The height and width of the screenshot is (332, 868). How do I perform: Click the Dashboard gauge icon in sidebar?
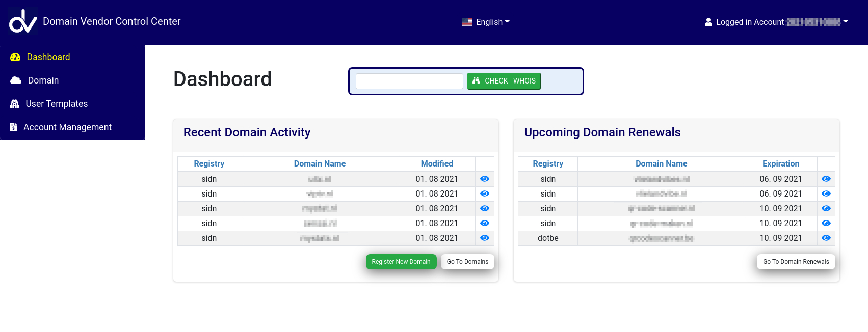pos(15,57)
